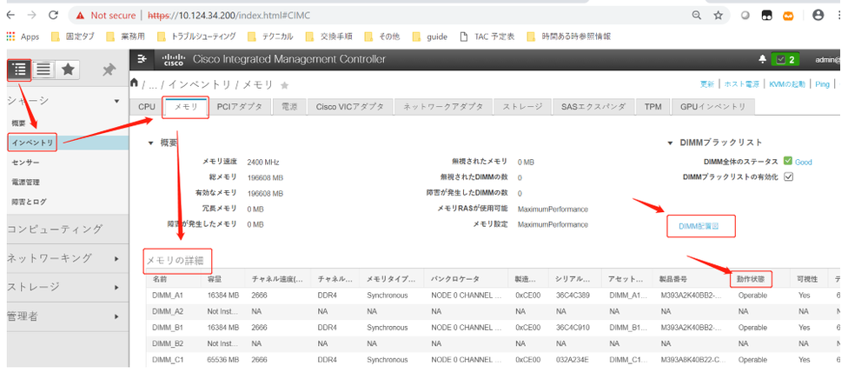Switch to the CPU tab
This screenshot has width=868, height=379.
pos(147,106)
